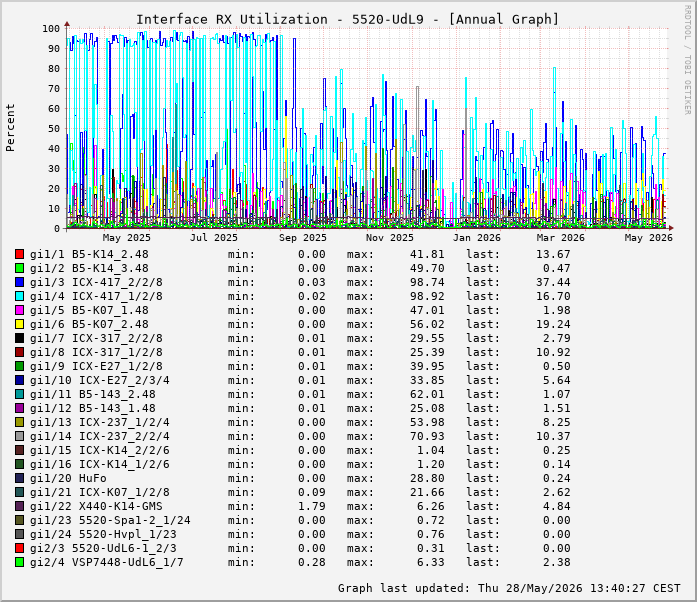
Task: Click the 100 y-axis tick label
Action: (51, 28)
